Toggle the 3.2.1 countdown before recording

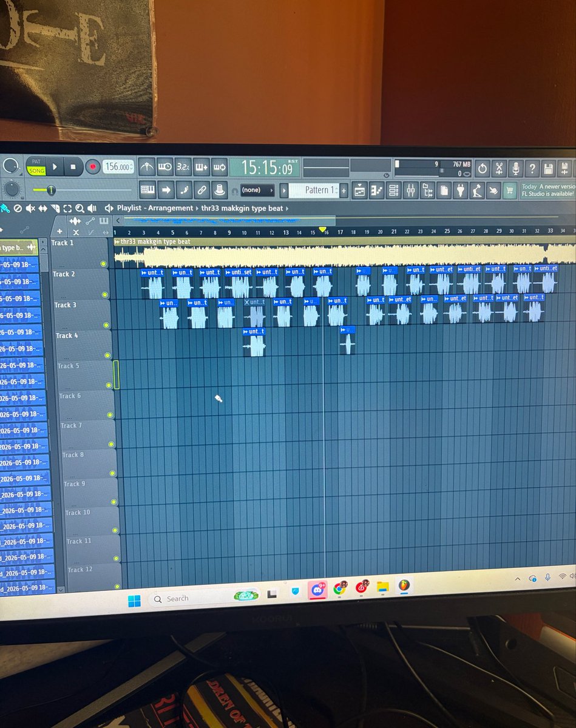click(183, 167)
